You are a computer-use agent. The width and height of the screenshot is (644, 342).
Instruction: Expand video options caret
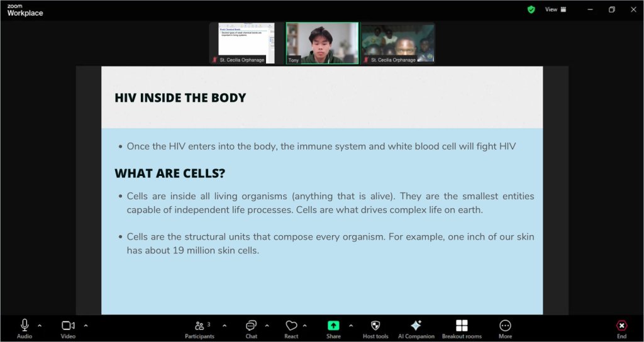86,326
